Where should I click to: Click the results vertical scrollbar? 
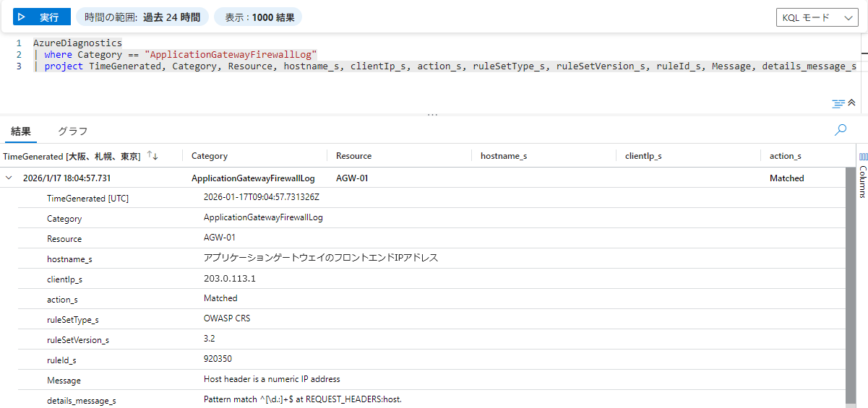click(850, 289)
